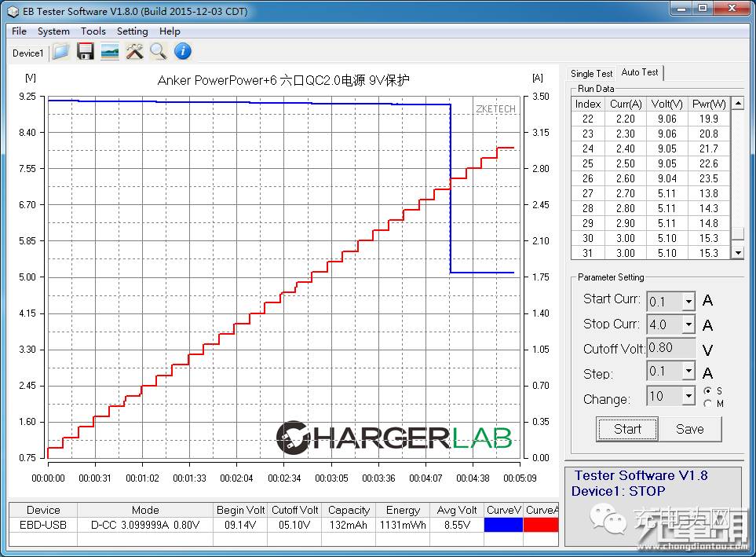This screenshot has height=557, width=756.
Task: Click Run Data scrollbar up arrow
Action: click(738, 103)
